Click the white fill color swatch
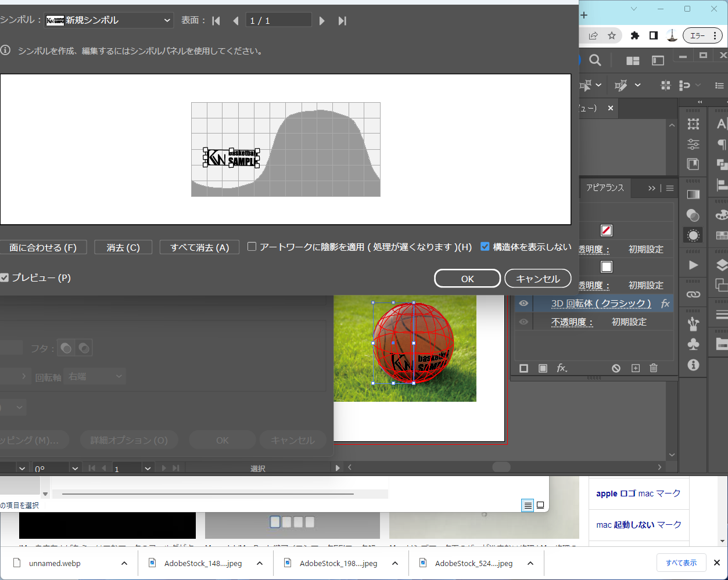Screen dimensions: 728x580 [607, 266]
